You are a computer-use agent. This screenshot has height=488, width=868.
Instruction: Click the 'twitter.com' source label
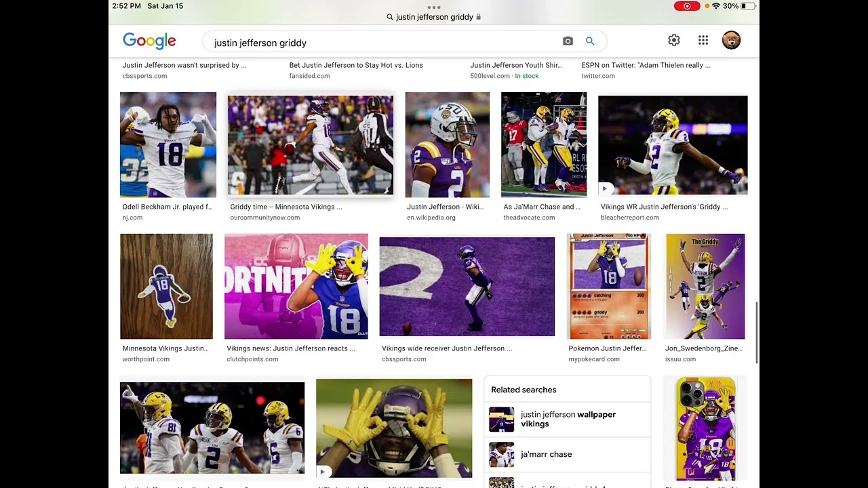click(x=598, y=76)
